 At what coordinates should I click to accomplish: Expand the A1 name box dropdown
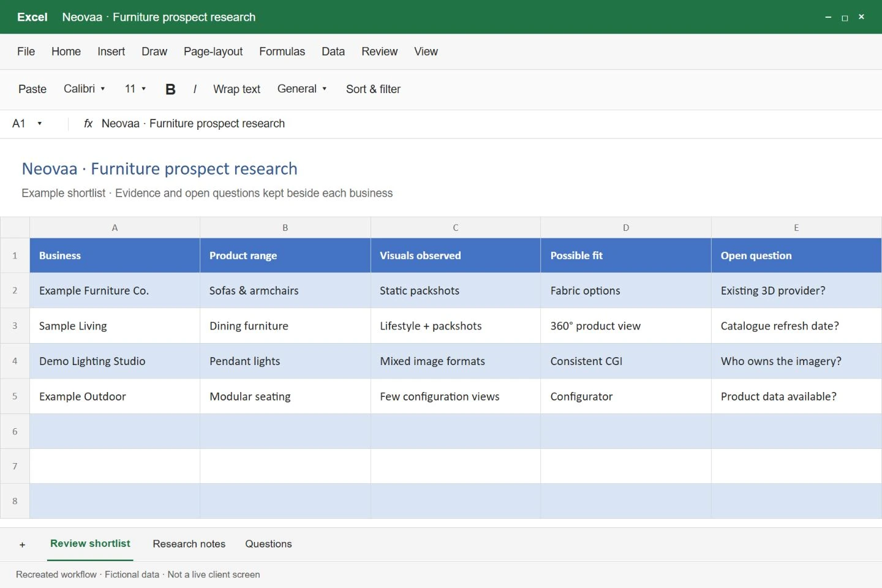point(39,124)
